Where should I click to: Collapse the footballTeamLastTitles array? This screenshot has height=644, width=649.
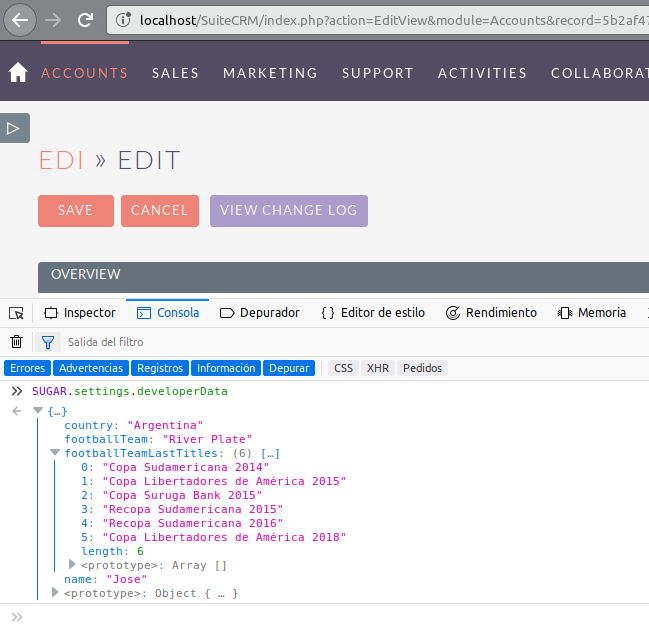point(55,452)
